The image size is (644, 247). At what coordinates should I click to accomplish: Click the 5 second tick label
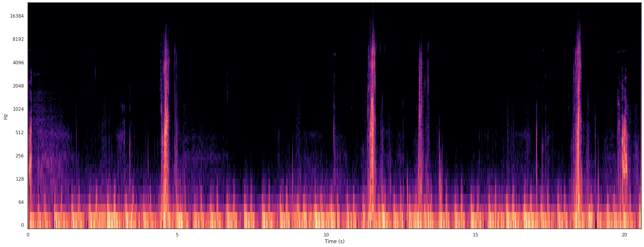tap(177, 235)
